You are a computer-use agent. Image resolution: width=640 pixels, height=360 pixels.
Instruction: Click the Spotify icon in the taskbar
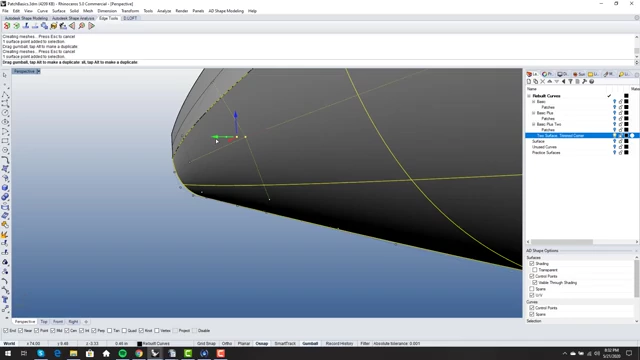122,353
